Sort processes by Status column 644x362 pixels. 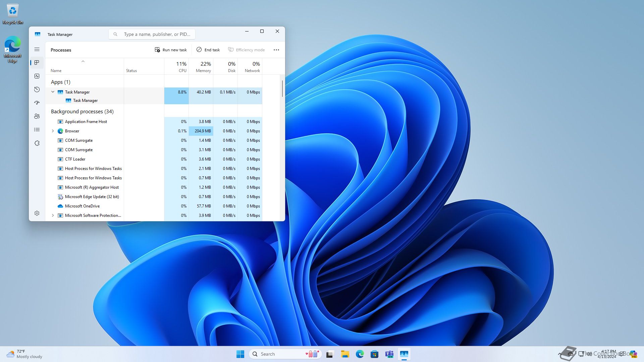pyautogui.click(x=144, y=66)
